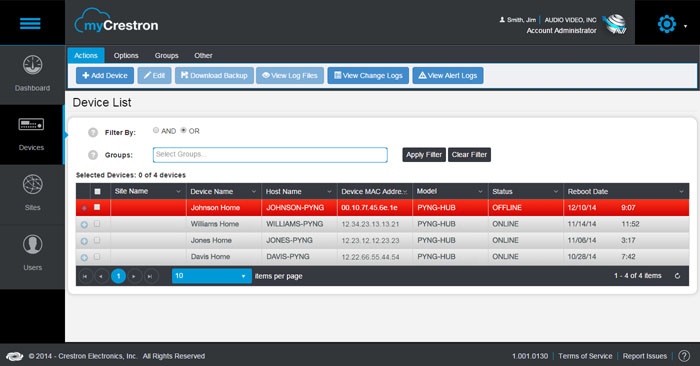The width and height of the screenshot is (700, 366).
Task: Open the Device MAC Address column dropdown
Action: [x=405, y=191]
